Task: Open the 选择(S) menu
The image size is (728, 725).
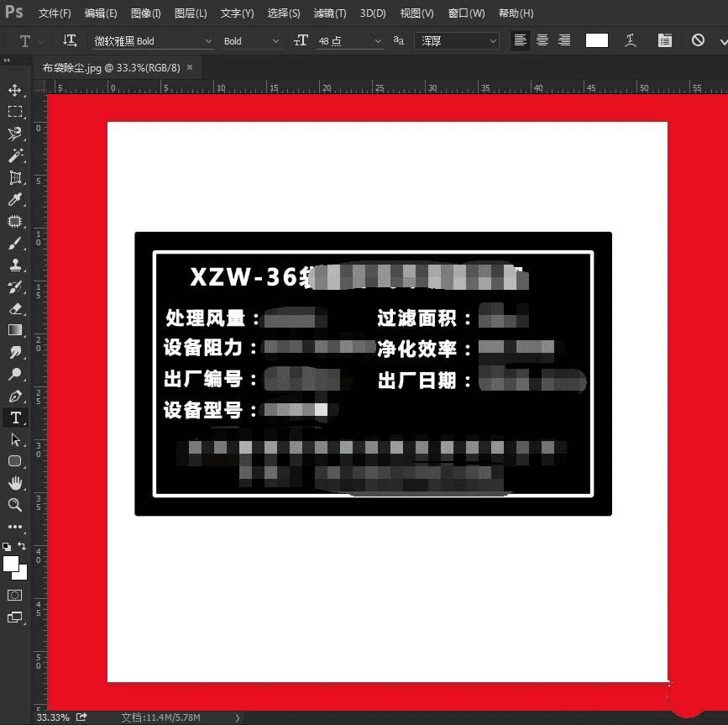Action: pyautogui.click(x=283, y=13)
